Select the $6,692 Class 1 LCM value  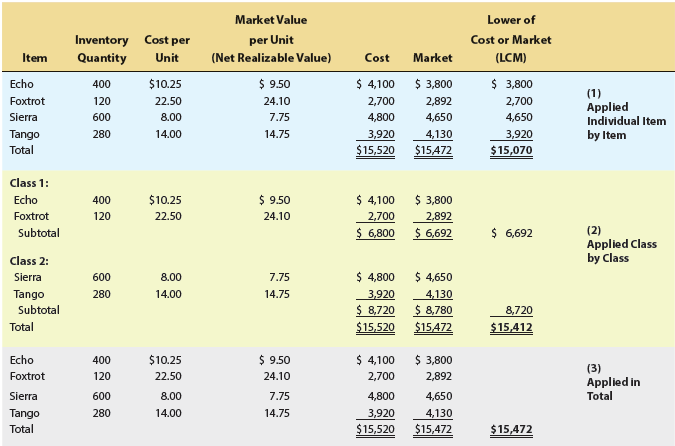(x=512, y=233)
